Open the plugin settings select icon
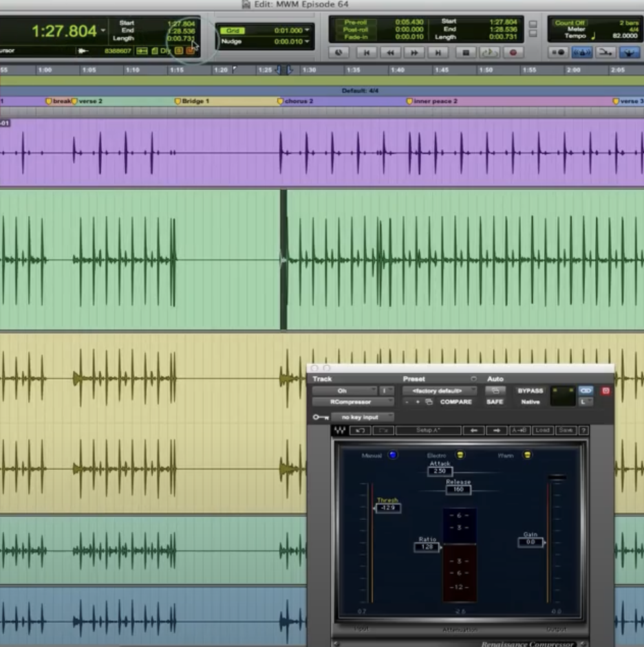Viewport: 644px width, 647px height. click(429, 402)
